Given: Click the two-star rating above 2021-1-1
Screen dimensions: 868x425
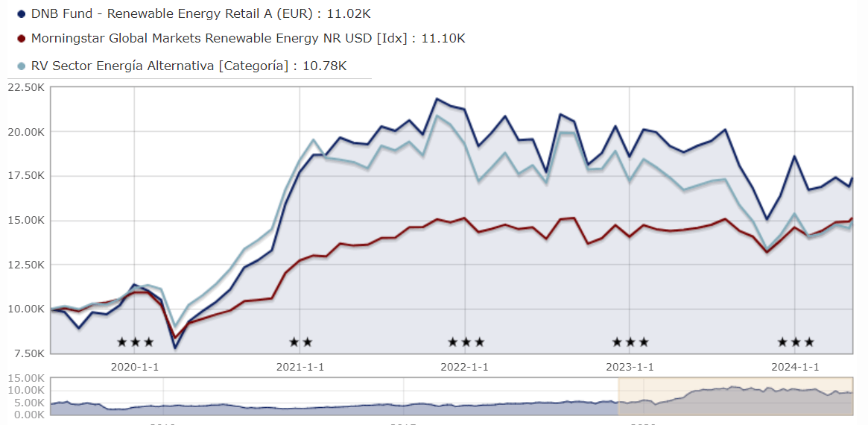Looking at the screenshot, I should 300,342.
